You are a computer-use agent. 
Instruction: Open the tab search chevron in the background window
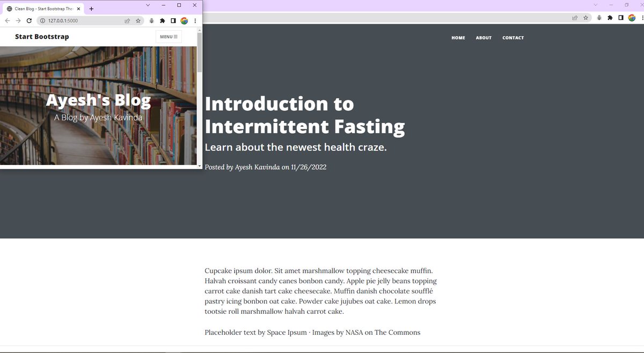[595, 5]
